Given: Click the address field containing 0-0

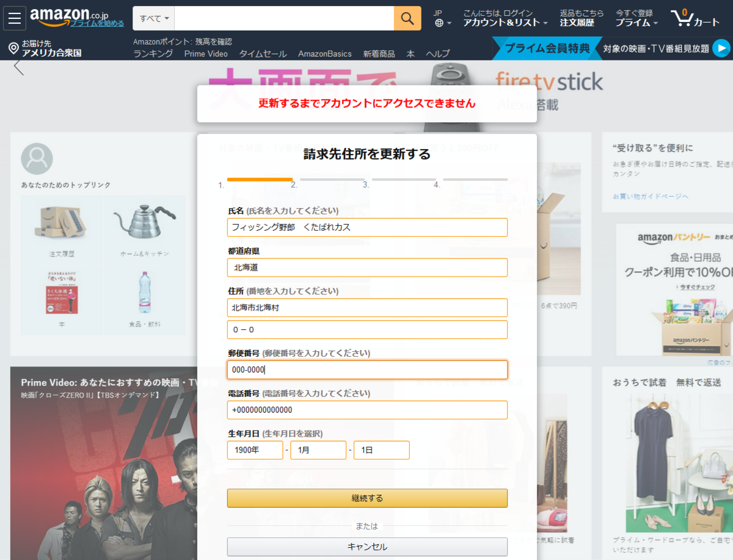Looking at the screenshot, I should click(367, 330).
